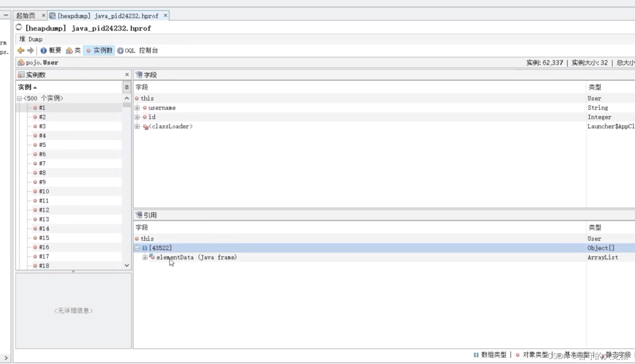Click the <classLoader> static field icon
The height and width of the screenshot is (364, 635).
[145, 127]
